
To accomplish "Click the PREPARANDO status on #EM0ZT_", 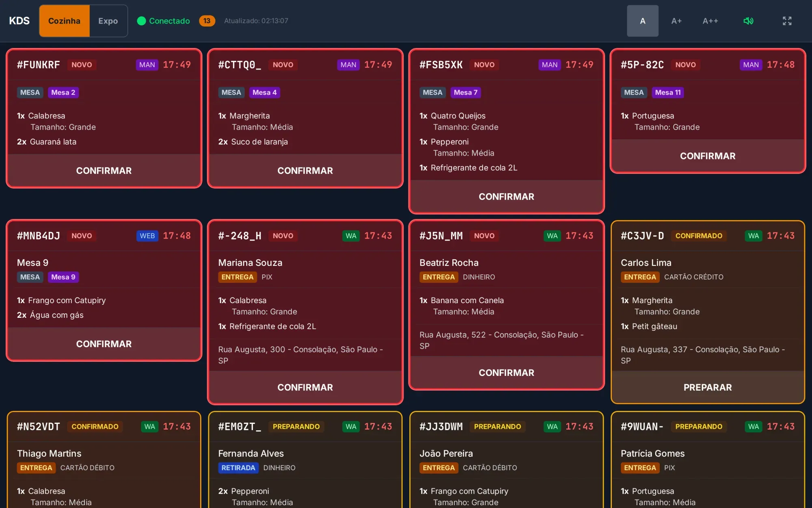I will (296, 427).
